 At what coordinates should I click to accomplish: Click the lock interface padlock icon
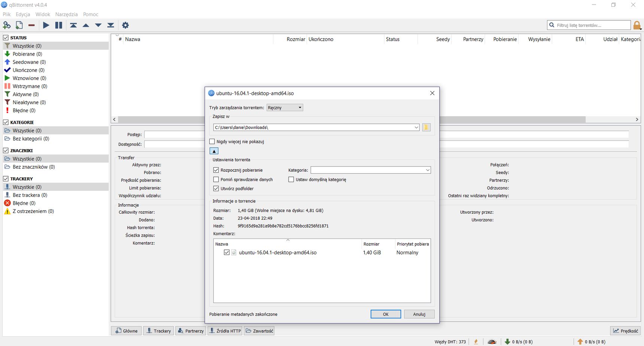coord(637,25)
